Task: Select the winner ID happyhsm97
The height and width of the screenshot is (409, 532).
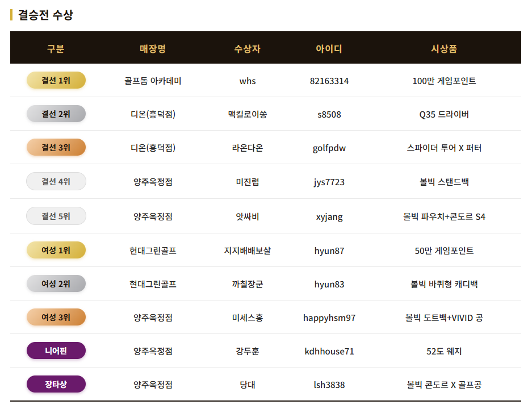Action: coord(329,318)
